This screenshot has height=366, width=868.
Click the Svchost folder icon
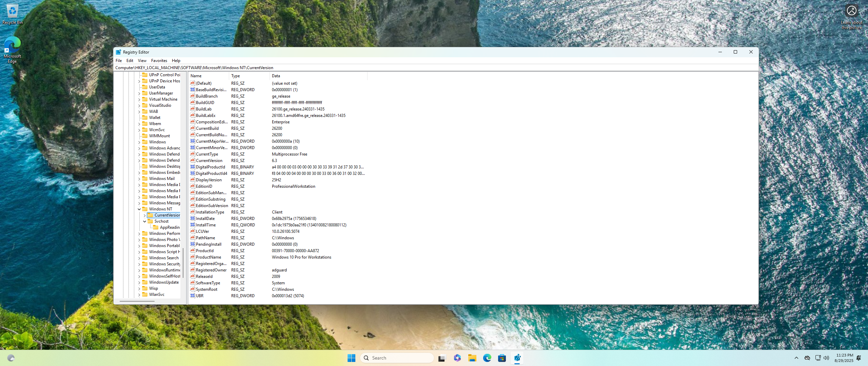150,221
